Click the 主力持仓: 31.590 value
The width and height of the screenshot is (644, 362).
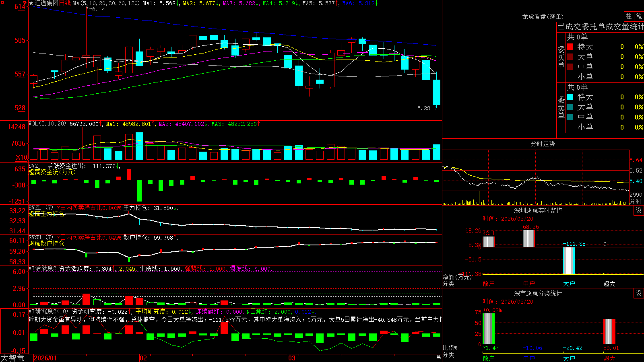148,208
